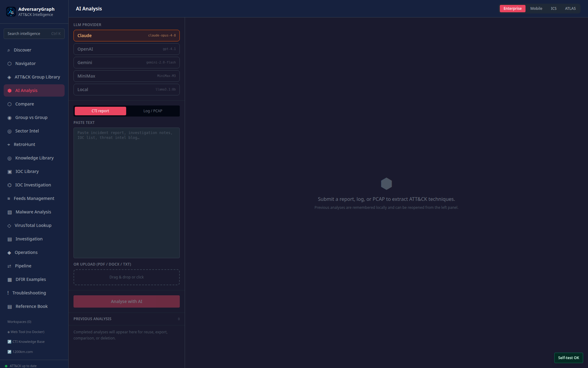
Task: Click the Discover magnifier icon
Action: [x=9, y=50]
